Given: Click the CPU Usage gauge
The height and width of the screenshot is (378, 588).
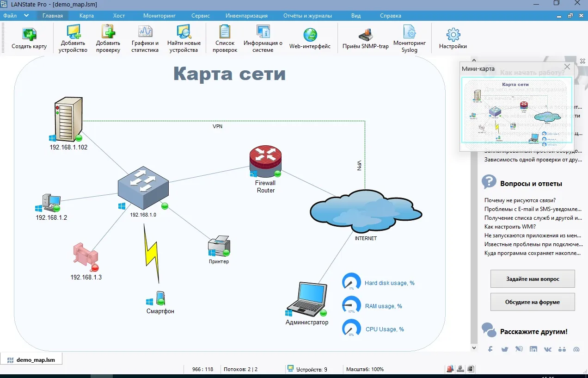Looking at the screenshot, I should (x=351, y=328).
